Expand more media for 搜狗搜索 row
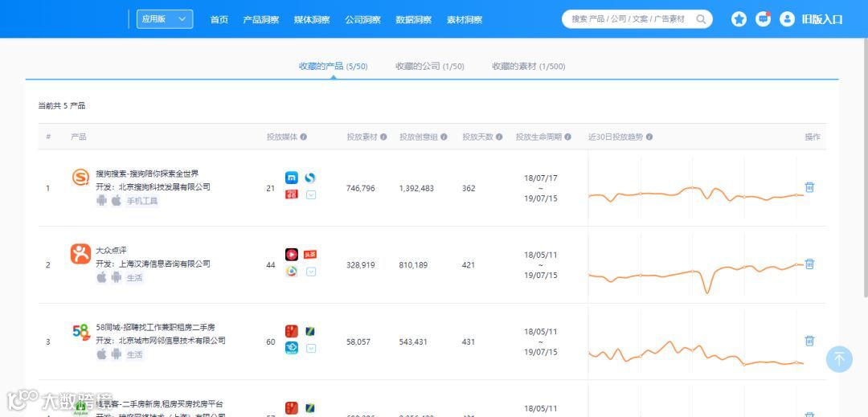Image resolution: width=868 pixels, height=417 pixels. pyautogui.click(x=311, y=194)
